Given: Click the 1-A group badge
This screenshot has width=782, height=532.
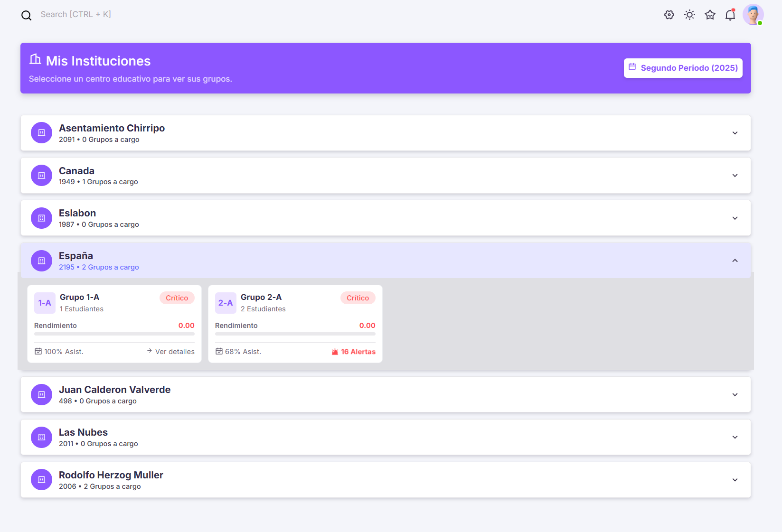Looking at the screenshot, I should click(45, 303).
